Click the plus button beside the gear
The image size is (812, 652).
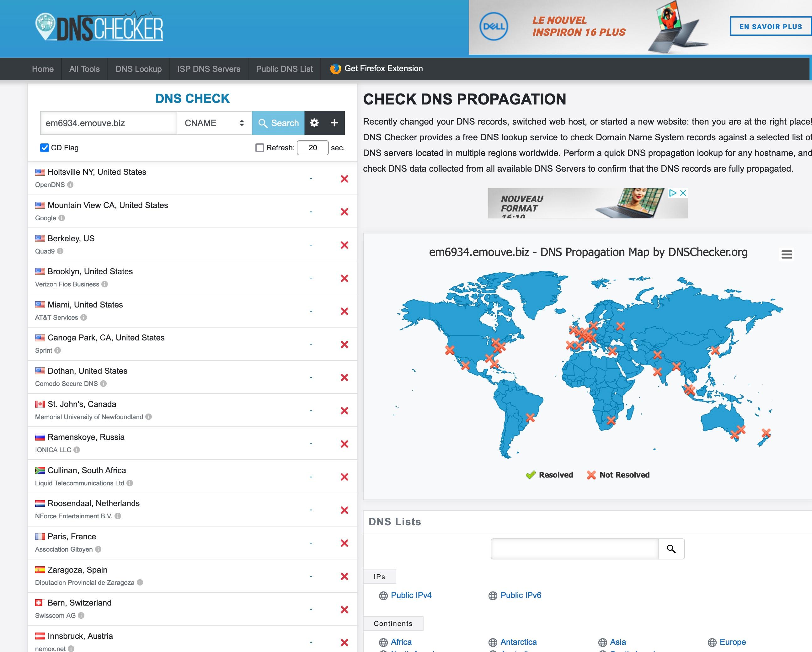[x=334, y=123]
